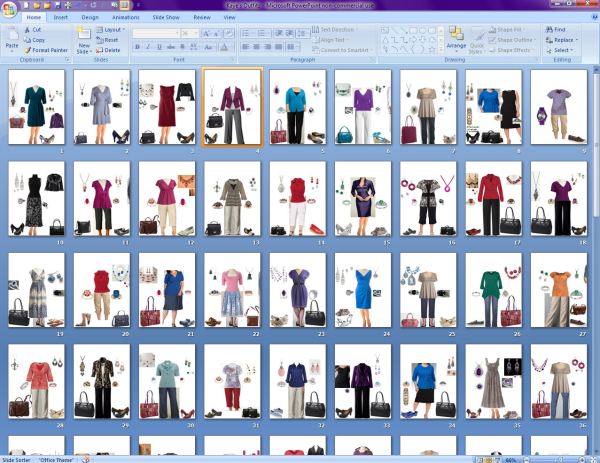Expand the Layout dropdown
The height and width of the screenshot is (463, 600).
(112, 30)
